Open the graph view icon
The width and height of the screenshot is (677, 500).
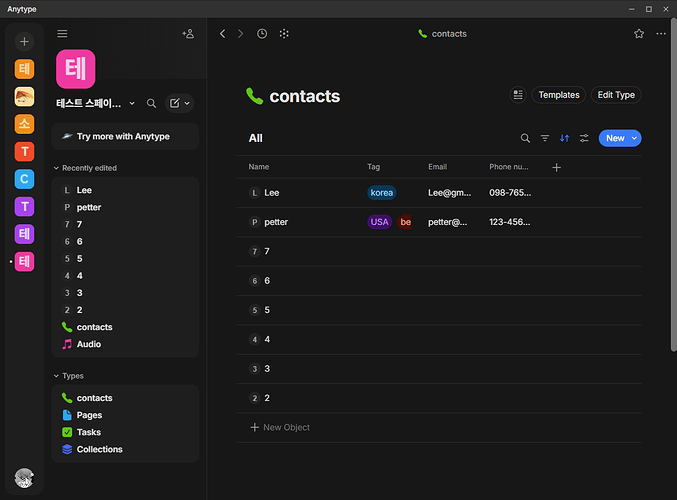click(x=284, y=34)
